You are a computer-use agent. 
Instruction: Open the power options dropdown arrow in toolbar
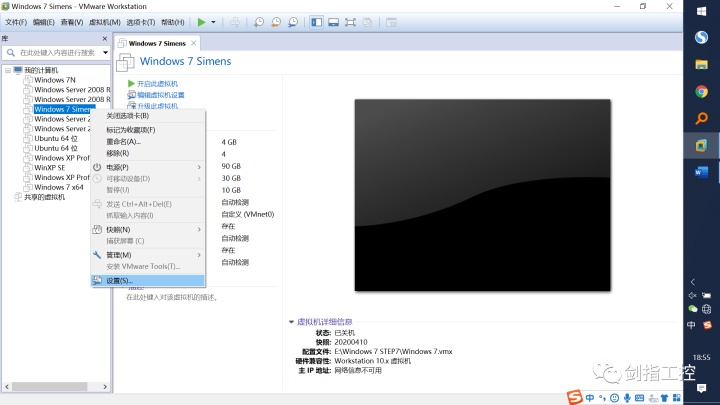click(x=213, y=22)
